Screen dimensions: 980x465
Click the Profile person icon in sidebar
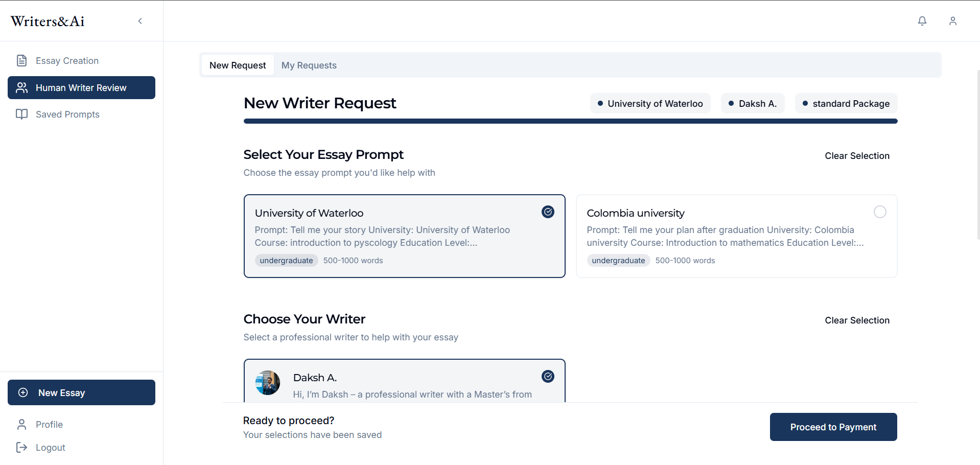pyautogui.click(x=21, y=425)
